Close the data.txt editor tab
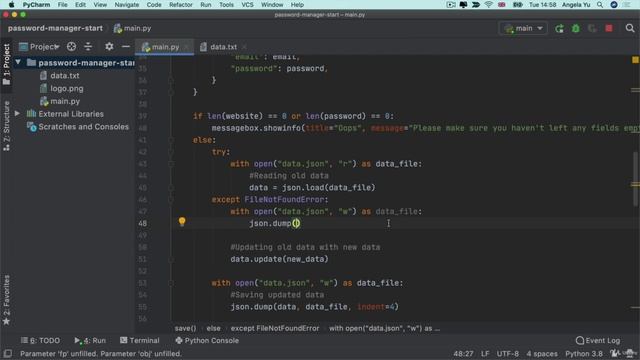 [x=244, y=47]
